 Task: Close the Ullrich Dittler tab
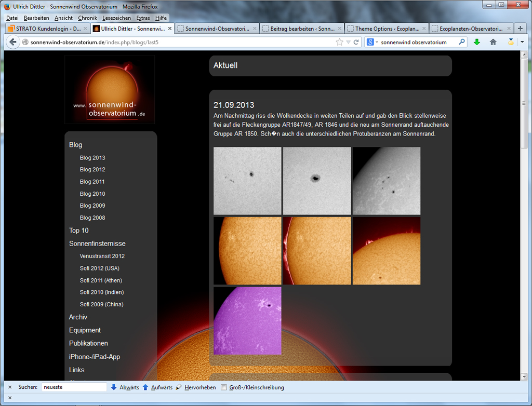(x=170, y=29)
